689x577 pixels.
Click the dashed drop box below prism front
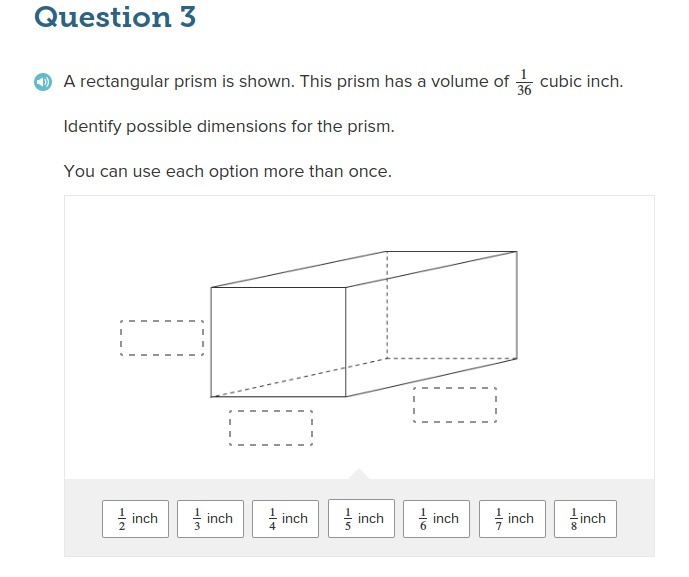point(270,428)
